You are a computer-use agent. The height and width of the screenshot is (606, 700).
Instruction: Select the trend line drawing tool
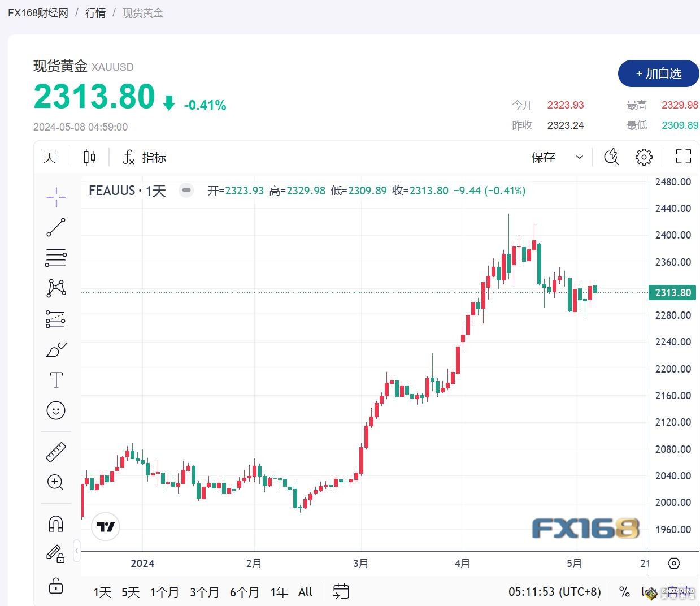coord(56,227)
